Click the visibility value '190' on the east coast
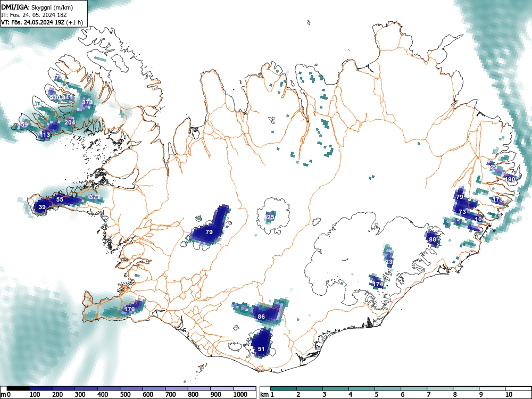The image size is (532, 399). [510, 179]
